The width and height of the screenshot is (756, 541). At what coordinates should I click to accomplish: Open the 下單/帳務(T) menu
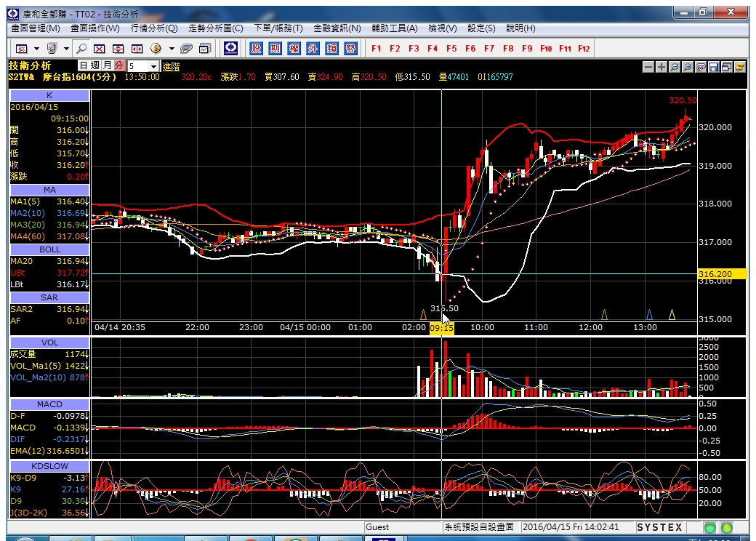pos(278,28)
